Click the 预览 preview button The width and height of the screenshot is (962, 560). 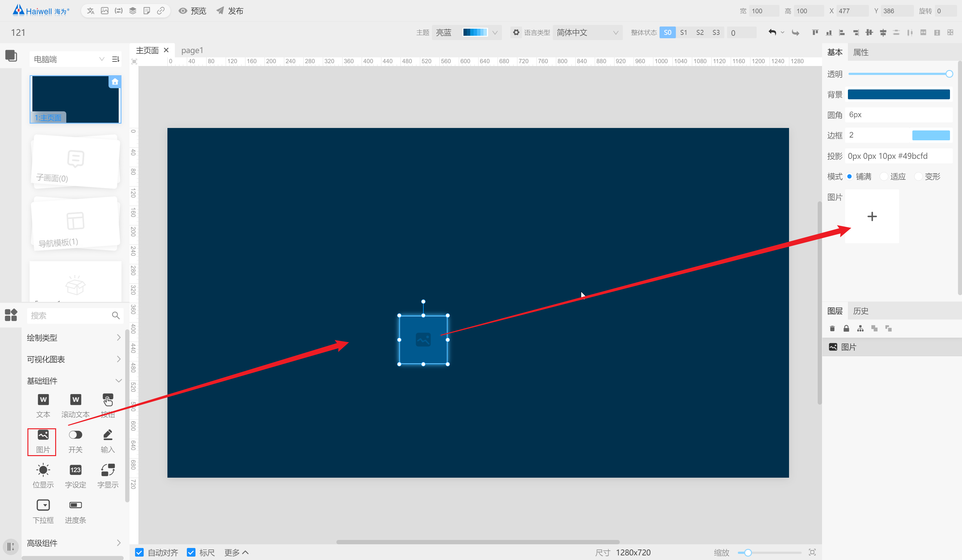click(192, 11)
